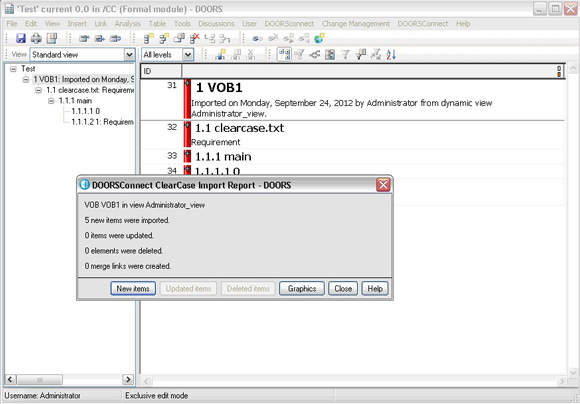This screenshot has width=580, height=404.
Task: Click ID cell 33
Action: pos(172,156)
